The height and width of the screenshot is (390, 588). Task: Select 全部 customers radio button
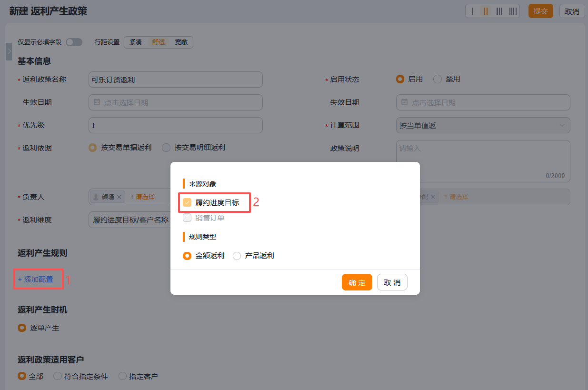pos(21,376)
